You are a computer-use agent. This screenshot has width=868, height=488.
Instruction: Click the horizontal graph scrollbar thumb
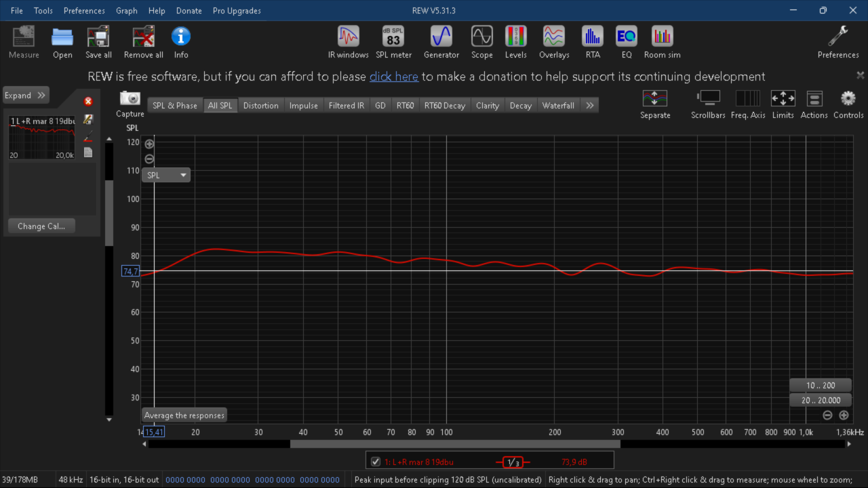click(x=455, y=444)
